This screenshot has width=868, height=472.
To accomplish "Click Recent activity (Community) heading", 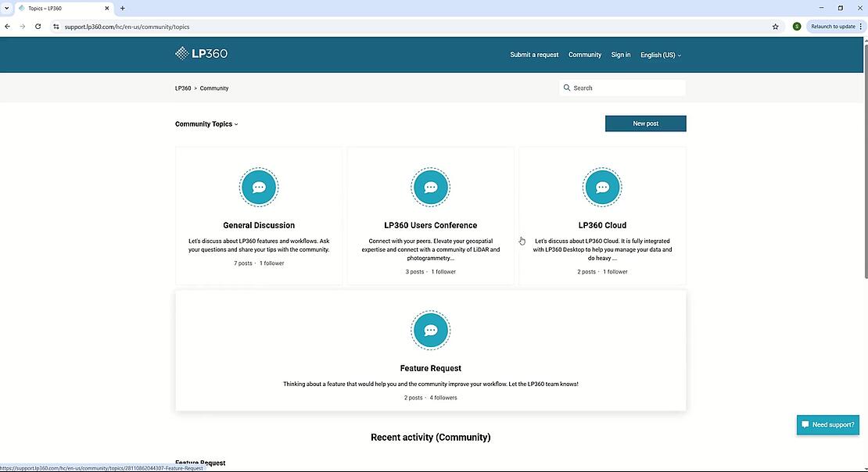I will [x=431, y=437].
